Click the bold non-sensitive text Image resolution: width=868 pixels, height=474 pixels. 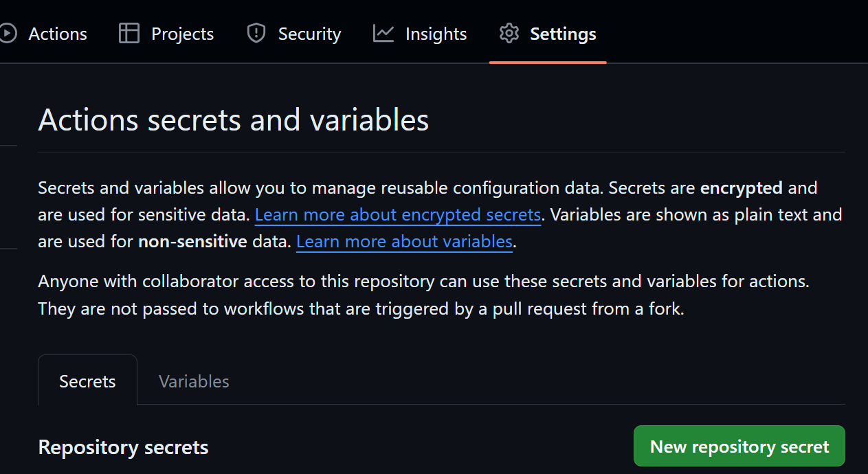click(192, 242)
